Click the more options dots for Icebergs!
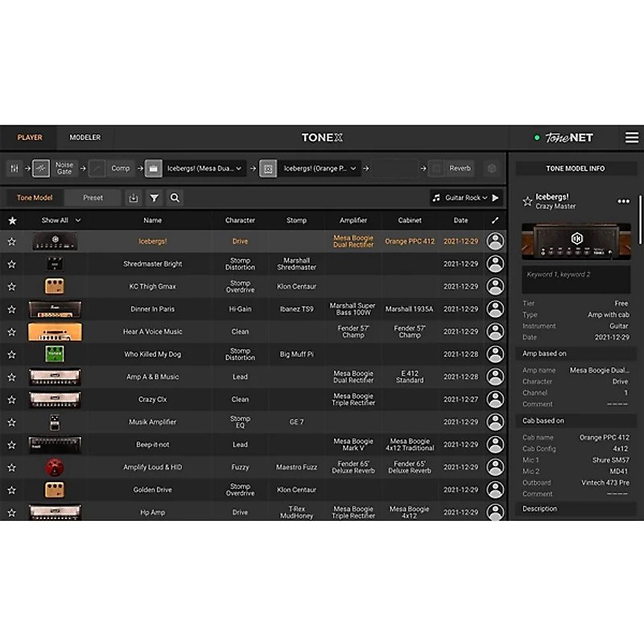644x644 pixels. (621, 200)
